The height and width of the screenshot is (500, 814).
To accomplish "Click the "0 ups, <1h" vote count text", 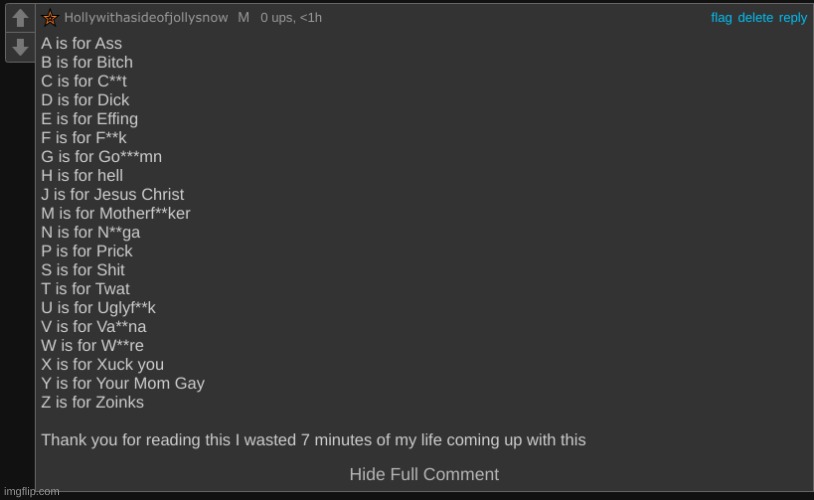I will pos(291,18).
